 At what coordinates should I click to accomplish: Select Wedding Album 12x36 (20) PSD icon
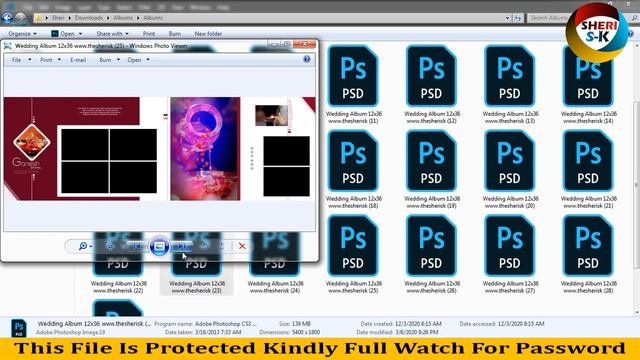(x=509, y=161)
